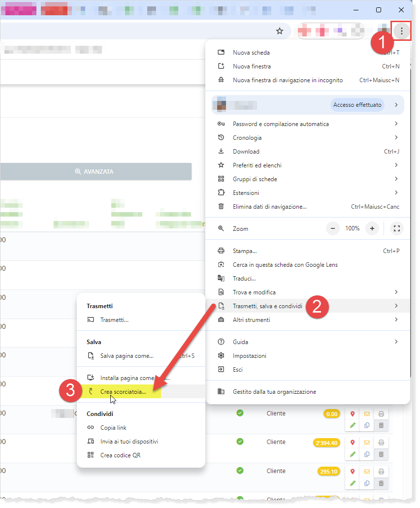Click zoom in plus button

372,228
